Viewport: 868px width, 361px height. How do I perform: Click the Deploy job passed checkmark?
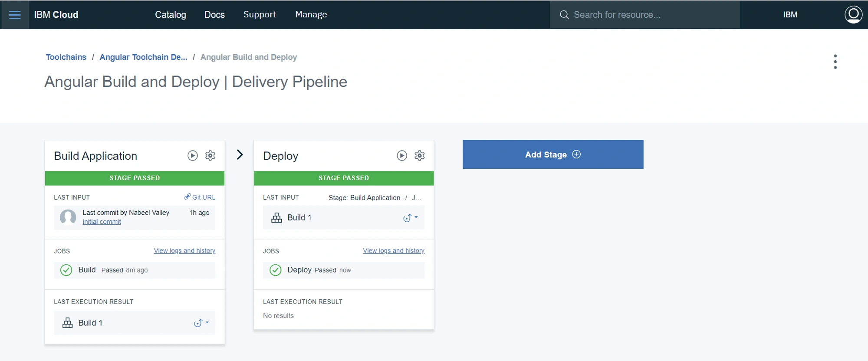click(x=275, y=270)
